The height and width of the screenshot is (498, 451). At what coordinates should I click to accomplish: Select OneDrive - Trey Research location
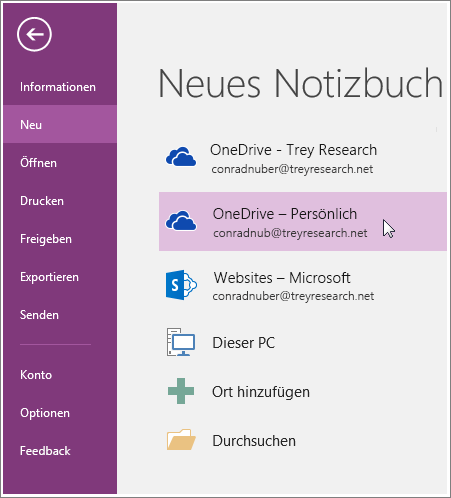coord(303,158)
